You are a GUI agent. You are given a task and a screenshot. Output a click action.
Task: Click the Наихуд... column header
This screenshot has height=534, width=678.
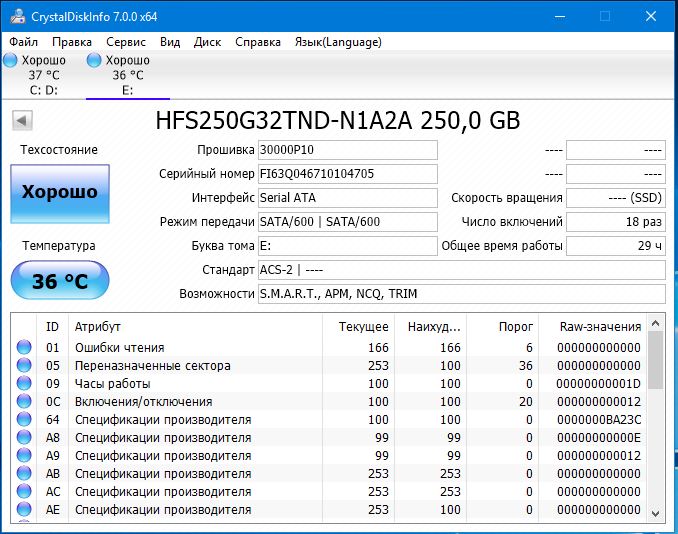(430, 326)
